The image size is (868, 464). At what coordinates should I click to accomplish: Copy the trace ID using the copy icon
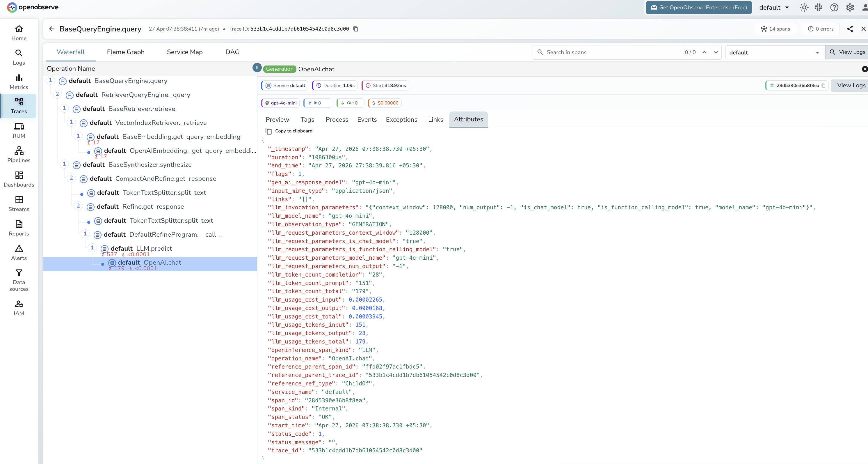pyautogui.click(x=356, y=29)
